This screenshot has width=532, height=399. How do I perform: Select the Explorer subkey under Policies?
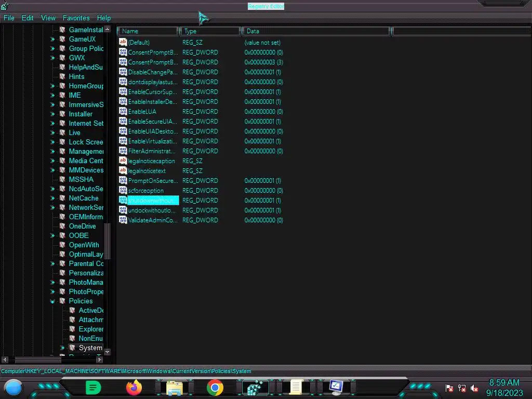[91, 329]
